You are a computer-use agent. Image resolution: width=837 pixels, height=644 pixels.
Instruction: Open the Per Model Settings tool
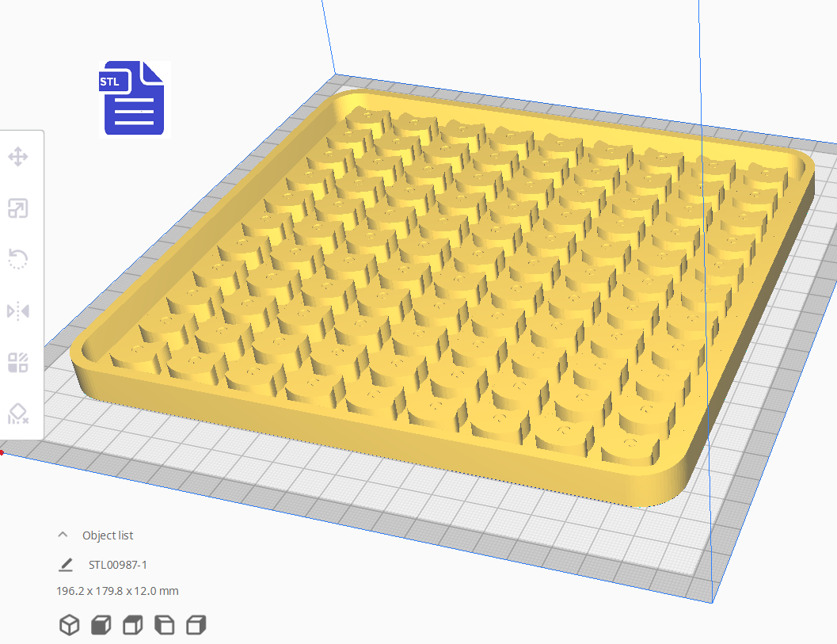tap(19, 362)
